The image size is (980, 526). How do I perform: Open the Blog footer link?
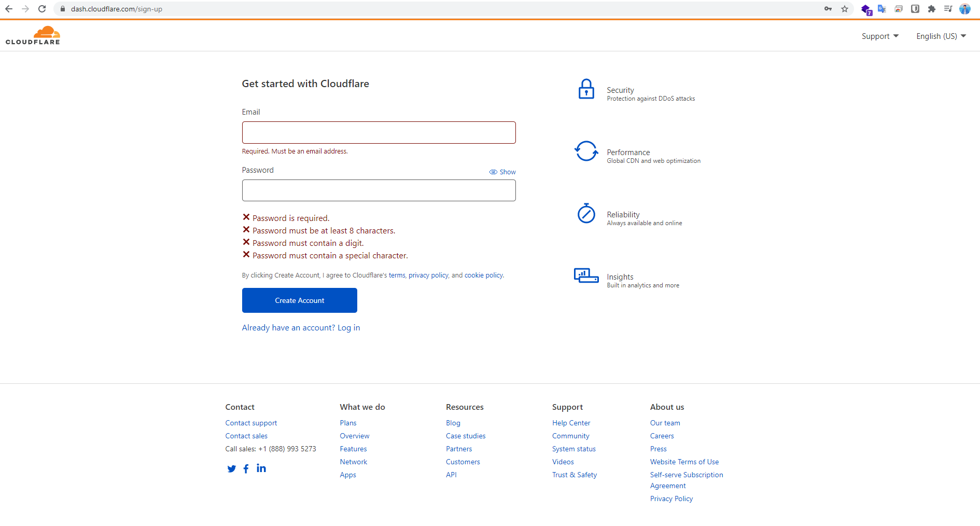(x=453, y=423)
